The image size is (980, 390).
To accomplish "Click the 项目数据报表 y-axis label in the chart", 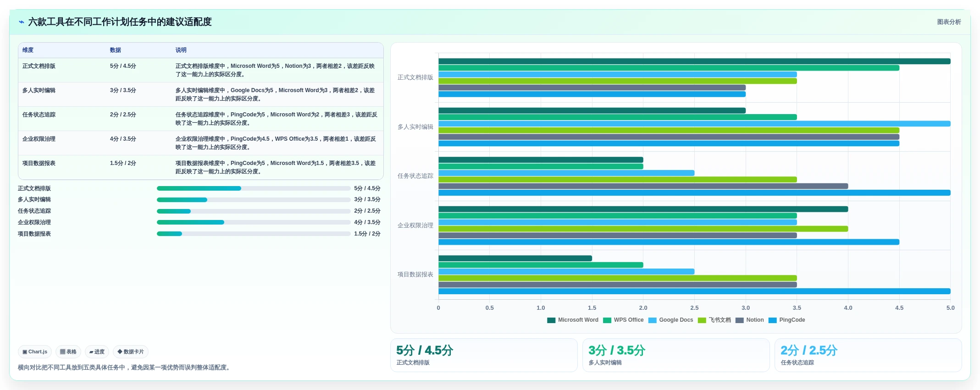I will [x=415, y=275].
